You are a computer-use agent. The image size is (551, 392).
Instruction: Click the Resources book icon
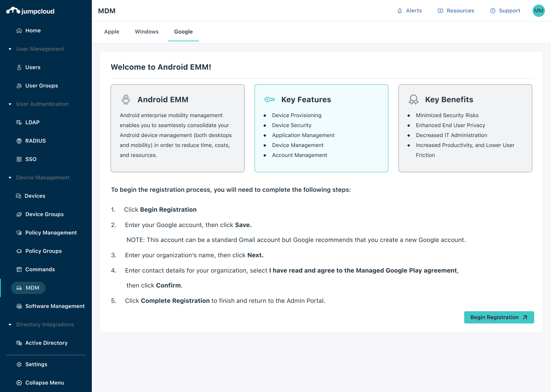click(x=440, y=11)
